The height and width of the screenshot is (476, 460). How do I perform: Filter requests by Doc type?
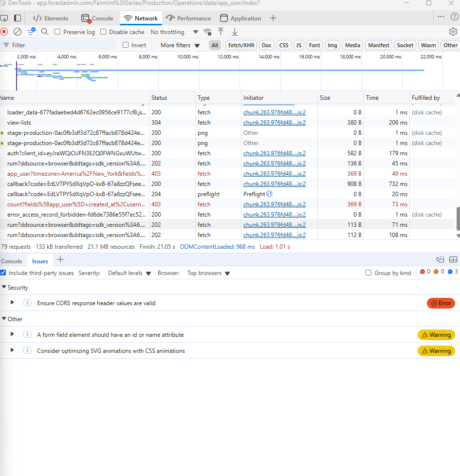tap(267, 45)
